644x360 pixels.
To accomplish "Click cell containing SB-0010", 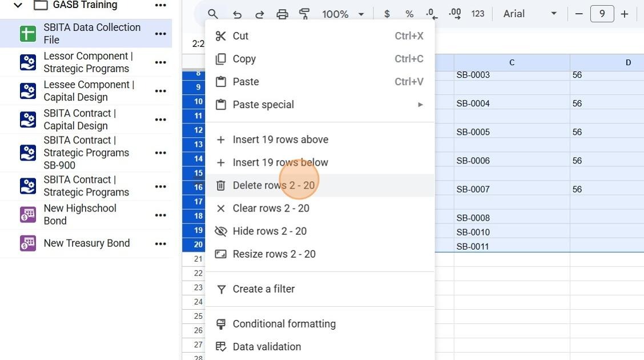I will click(512, 232).
